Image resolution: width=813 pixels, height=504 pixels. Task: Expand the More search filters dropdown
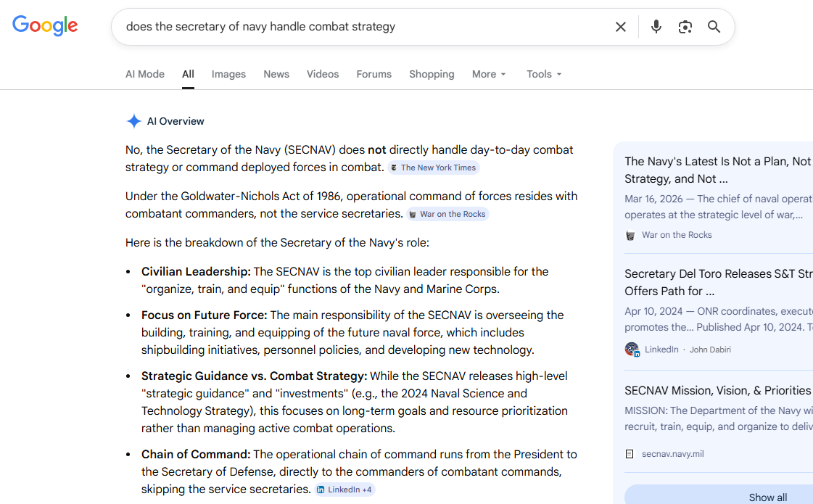coord(489,74)
